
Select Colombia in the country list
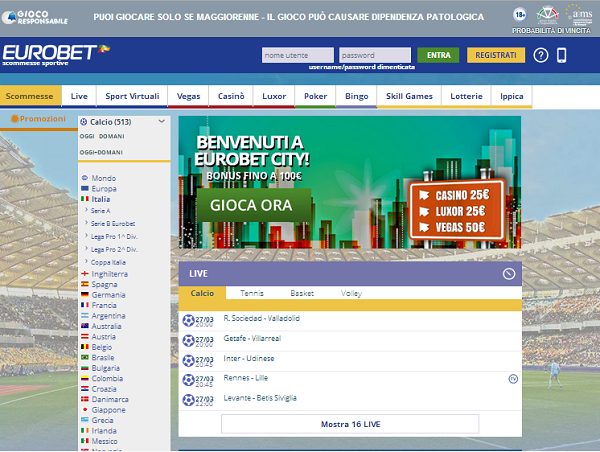(108, 379)
